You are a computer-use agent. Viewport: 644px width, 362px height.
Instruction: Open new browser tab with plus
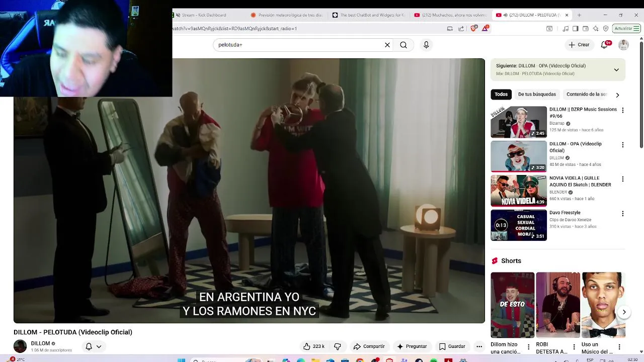click(579, 15)
